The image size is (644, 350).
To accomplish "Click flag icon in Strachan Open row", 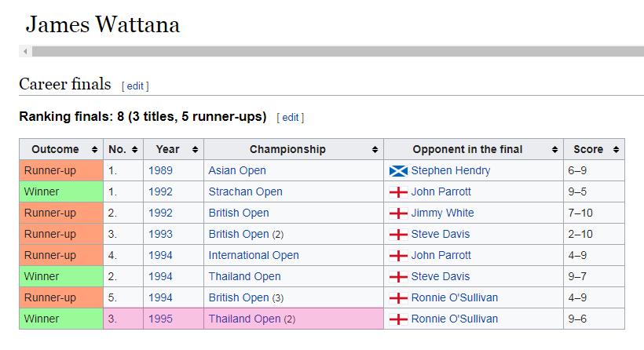I will [x=398, y=191].
